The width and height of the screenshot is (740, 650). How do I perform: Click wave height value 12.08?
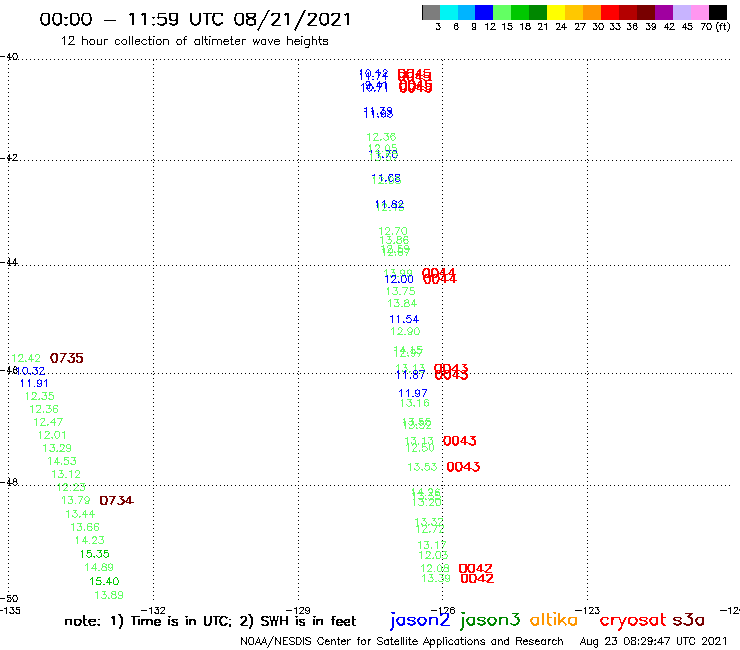[435, 568]
